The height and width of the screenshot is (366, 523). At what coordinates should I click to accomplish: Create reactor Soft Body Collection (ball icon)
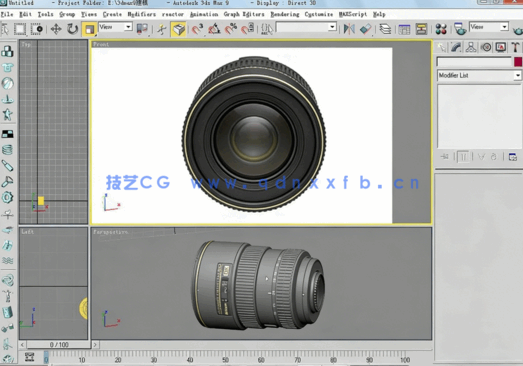7,83
